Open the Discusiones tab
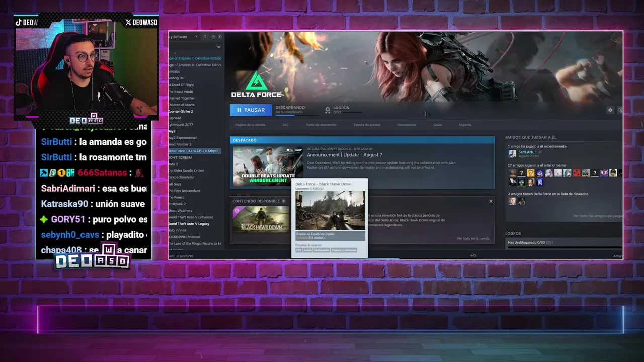 point(407,125)
